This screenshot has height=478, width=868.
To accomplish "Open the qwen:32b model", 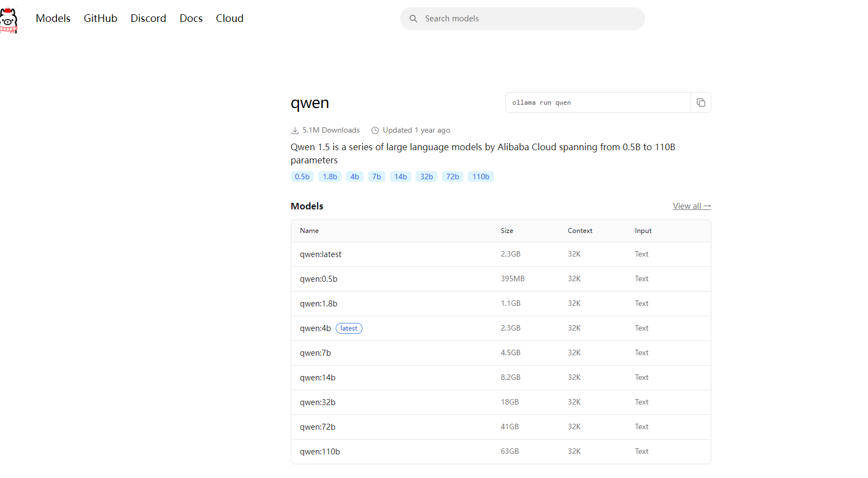I will [x=318, y=402].
